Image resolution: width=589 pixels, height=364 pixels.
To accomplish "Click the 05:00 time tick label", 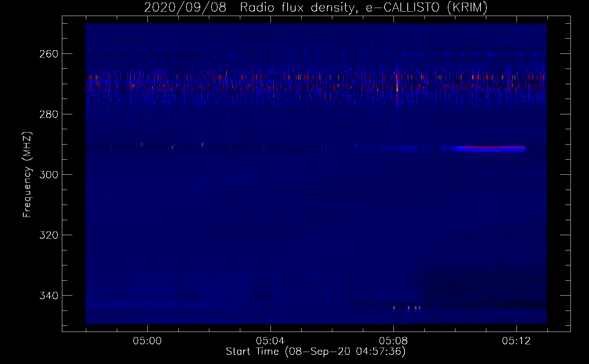I will [147, 341].
